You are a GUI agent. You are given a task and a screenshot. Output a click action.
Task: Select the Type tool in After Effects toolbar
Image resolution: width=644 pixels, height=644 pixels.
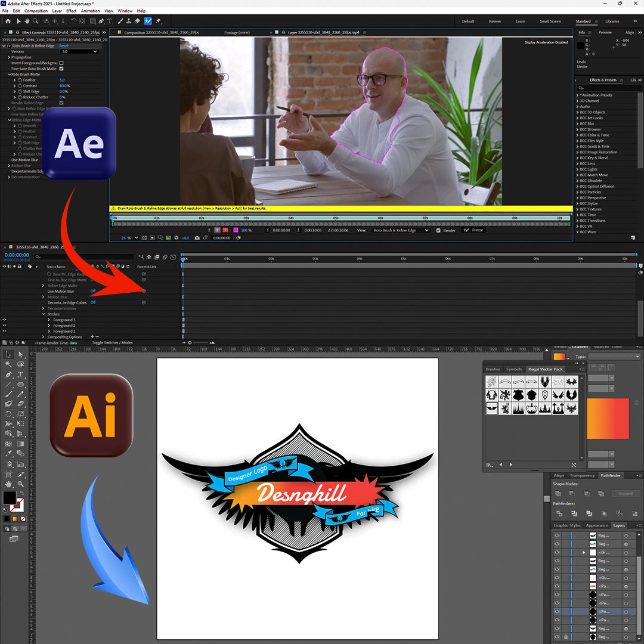pyautogui.click(x=110, y=21)
